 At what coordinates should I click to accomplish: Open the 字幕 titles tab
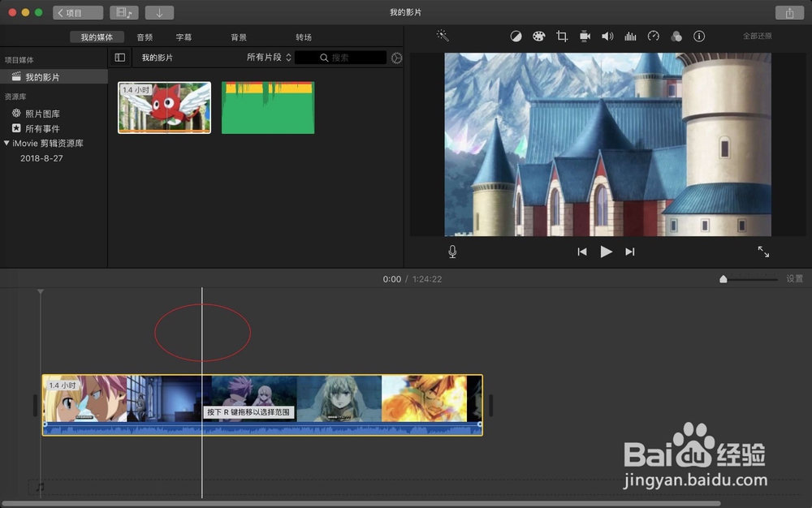tap(184, 37)
